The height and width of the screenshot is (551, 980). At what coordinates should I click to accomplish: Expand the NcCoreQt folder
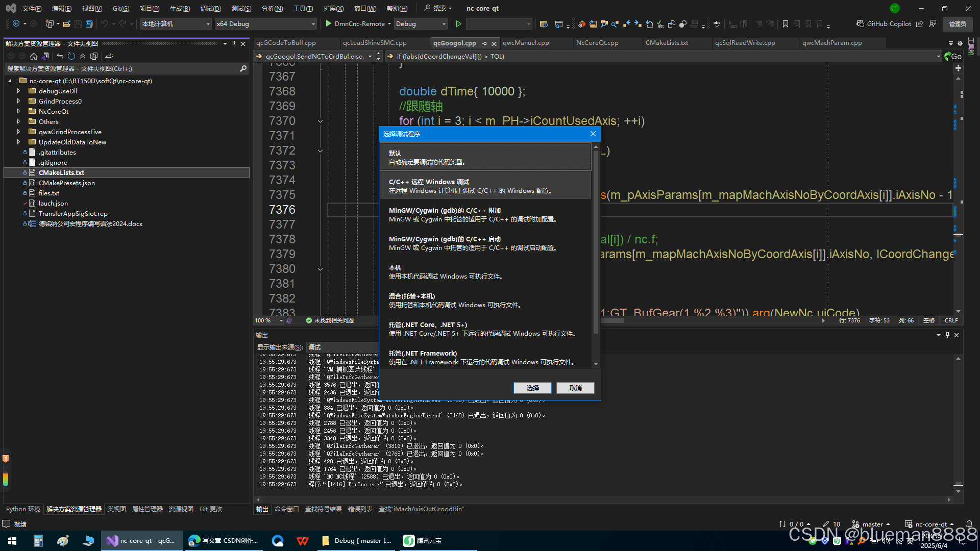pos(19,111)
